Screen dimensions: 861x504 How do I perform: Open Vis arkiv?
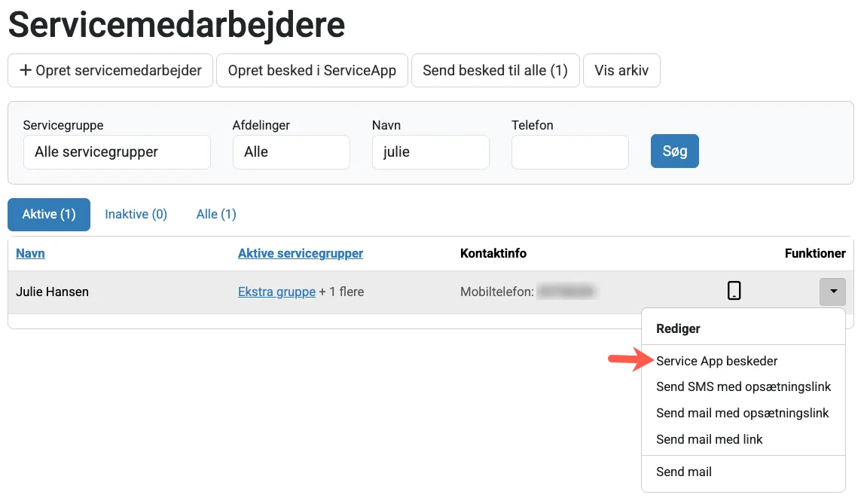click(x=621, y=70)
